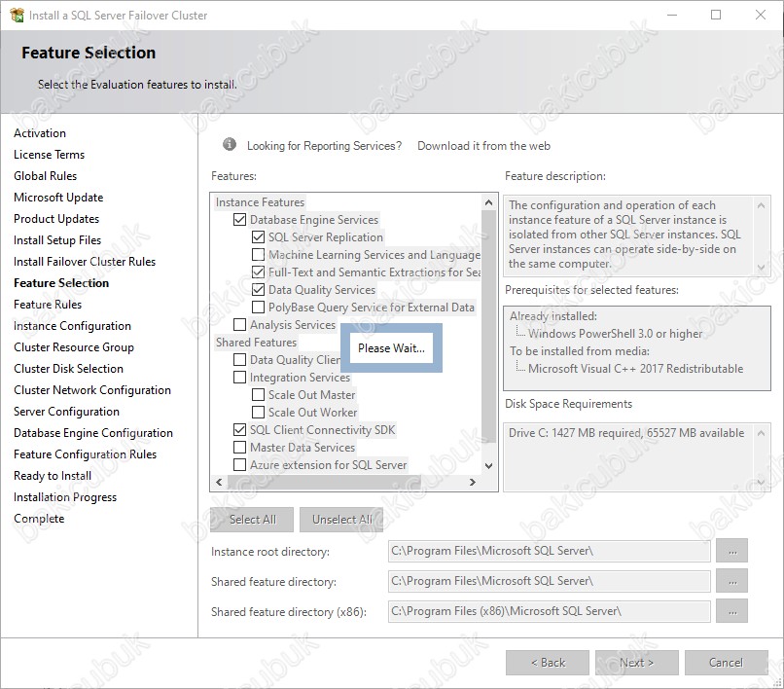Click the Unselect All button

341,520
